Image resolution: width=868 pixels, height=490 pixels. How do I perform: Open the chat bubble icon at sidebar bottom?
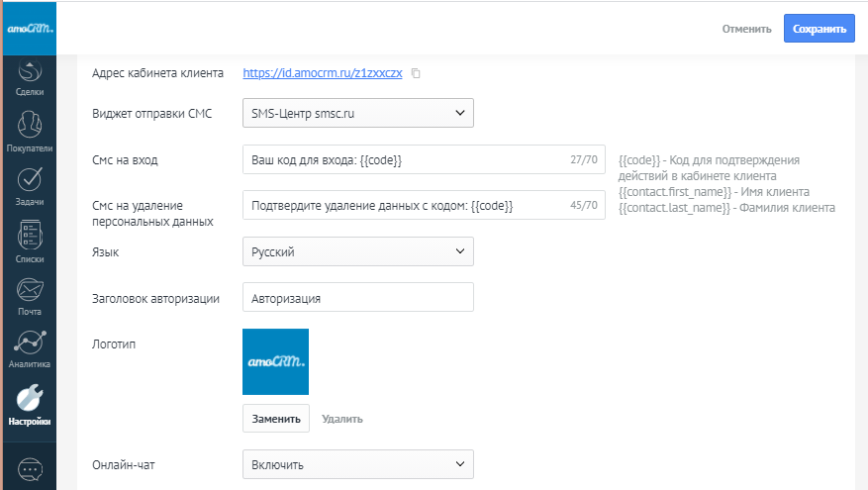click(30, 468)
